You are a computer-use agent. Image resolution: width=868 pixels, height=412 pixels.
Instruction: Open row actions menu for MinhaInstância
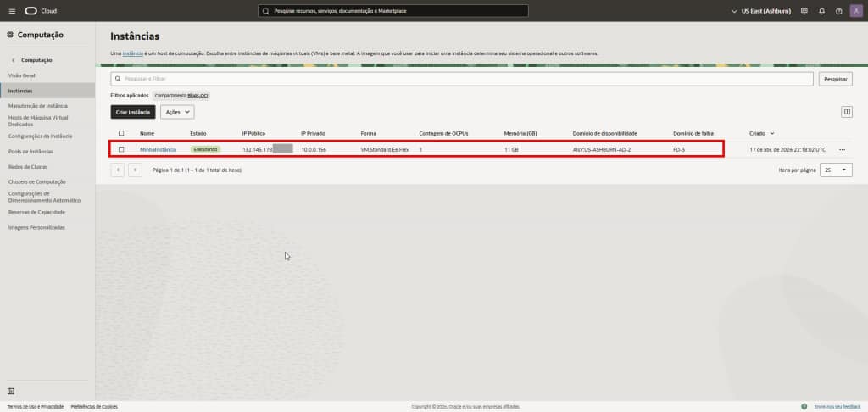pos(842,149)
